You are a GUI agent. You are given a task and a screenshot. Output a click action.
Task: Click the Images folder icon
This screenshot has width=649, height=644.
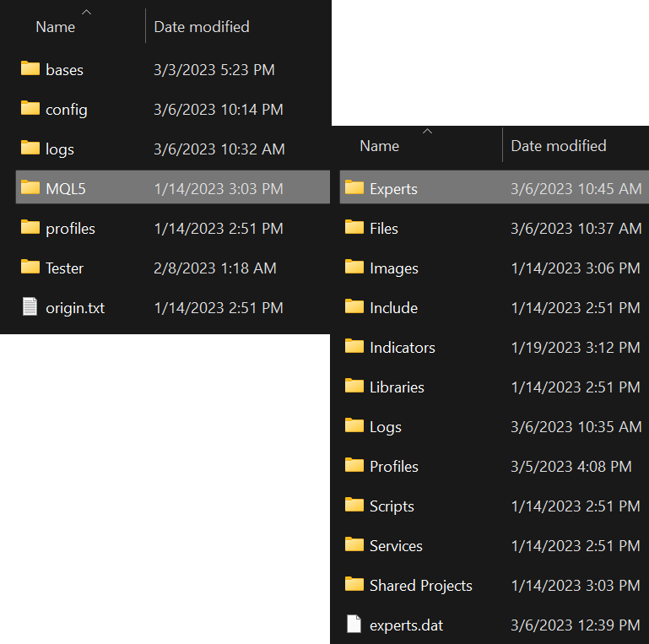tap(354, 267)
